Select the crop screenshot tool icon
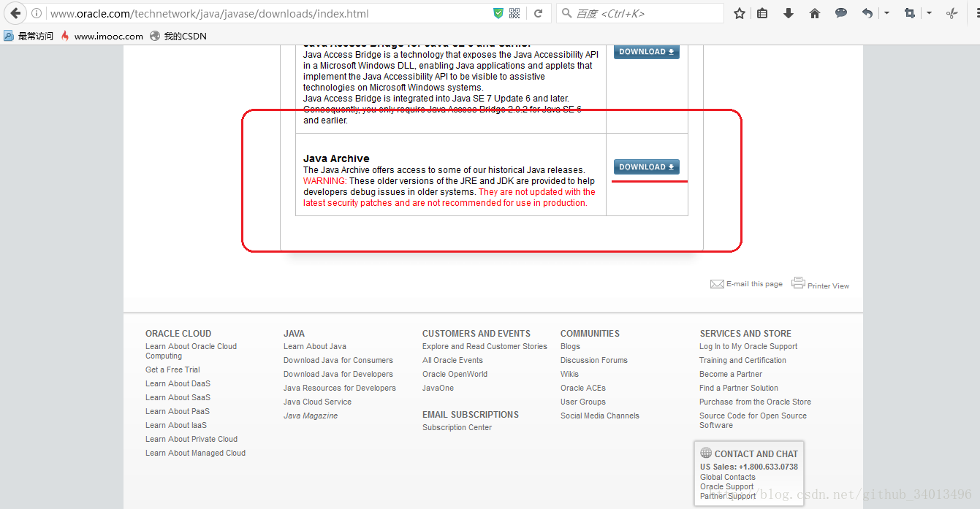 (910, 13)
